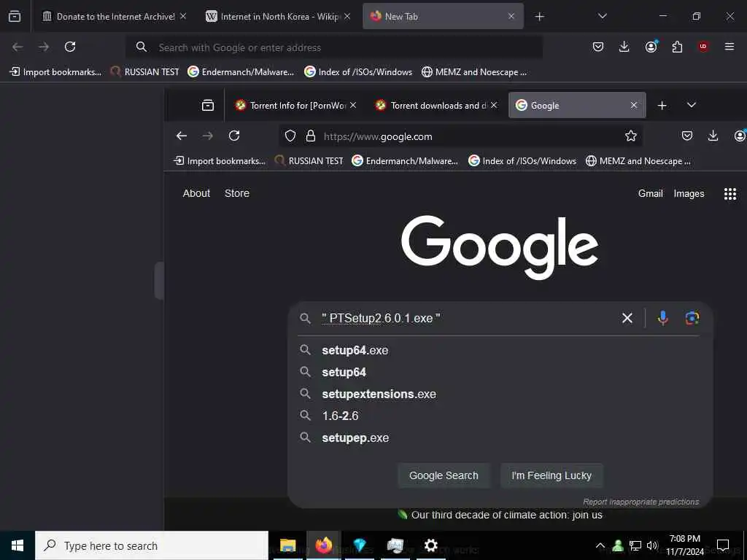Start voice search with microphone
Viewport: 747px width, 560px height.
click(662, 318)
